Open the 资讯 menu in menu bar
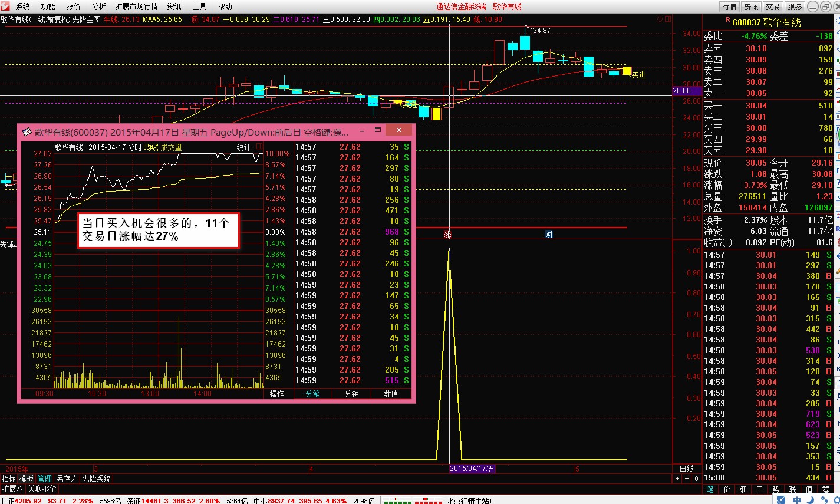Image resolution: width=840 pixels, height=504 pixels. (x=174, y=6)
